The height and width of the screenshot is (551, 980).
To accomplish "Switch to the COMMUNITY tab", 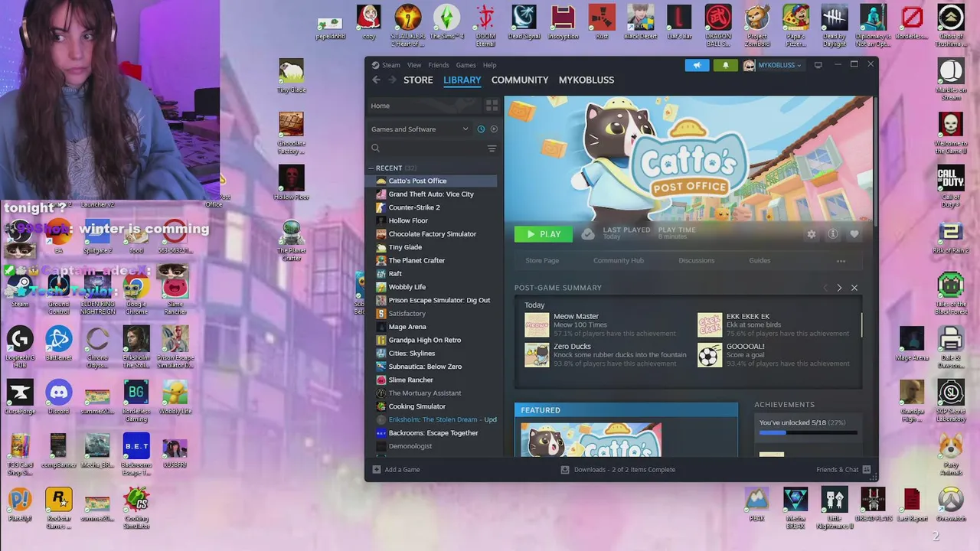I will tap(520, 80).
